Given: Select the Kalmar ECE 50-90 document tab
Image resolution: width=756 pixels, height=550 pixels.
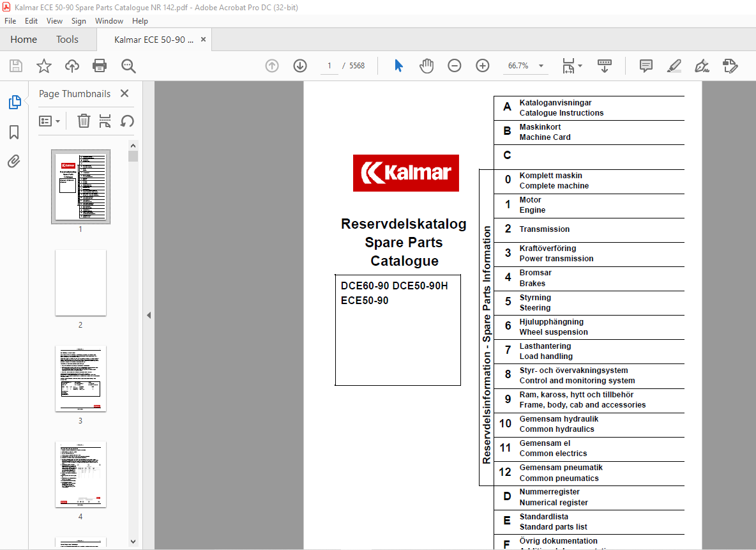Looking at the screenshot, I should 153,40.
